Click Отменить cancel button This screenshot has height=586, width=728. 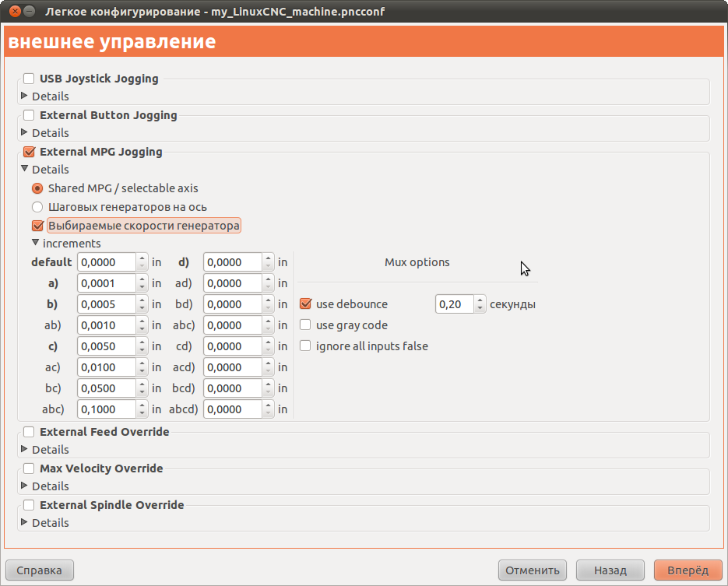pyautogui.click(x=533, y=570)
